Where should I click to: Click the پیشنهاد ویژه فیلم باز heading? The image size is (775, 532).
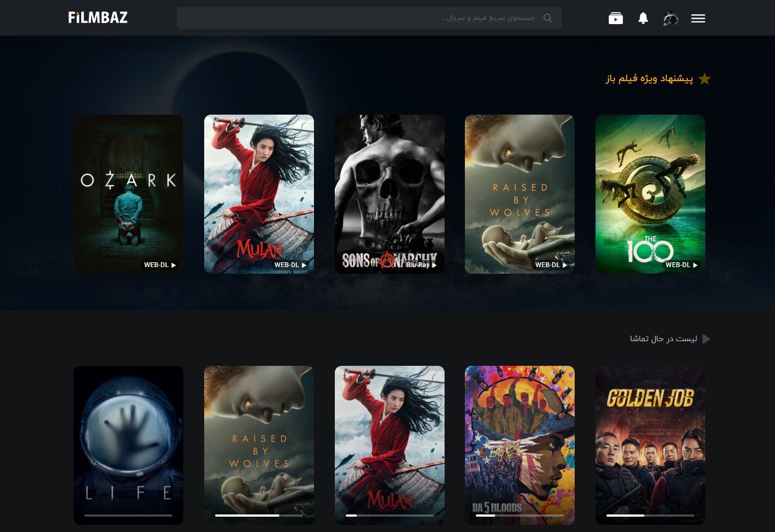[649, 78]
